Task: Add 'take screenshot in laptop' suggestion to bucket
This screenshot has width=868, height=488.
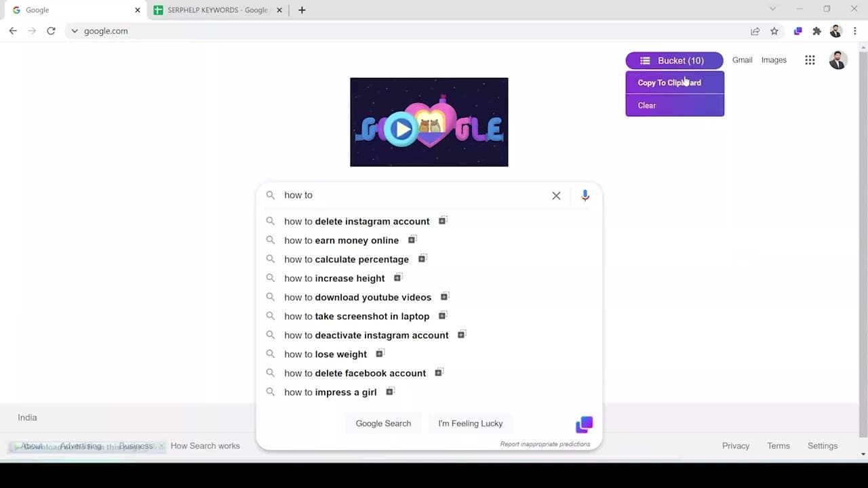Action: (x=443, y=316)
